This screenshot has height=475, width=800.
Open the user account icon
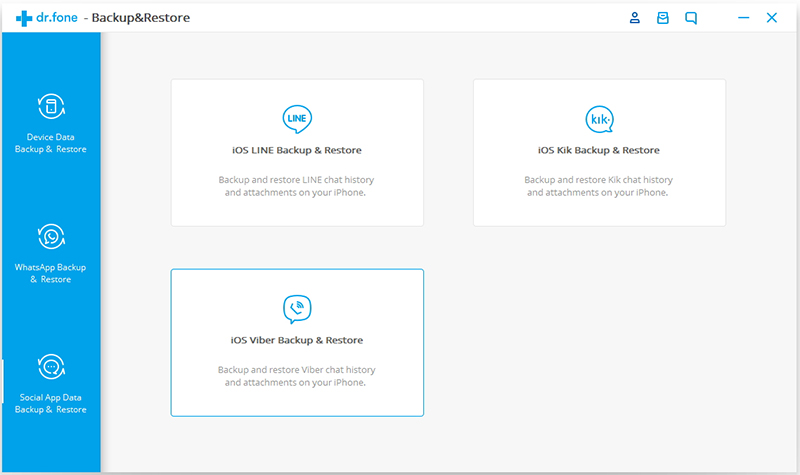click(634, 18)
